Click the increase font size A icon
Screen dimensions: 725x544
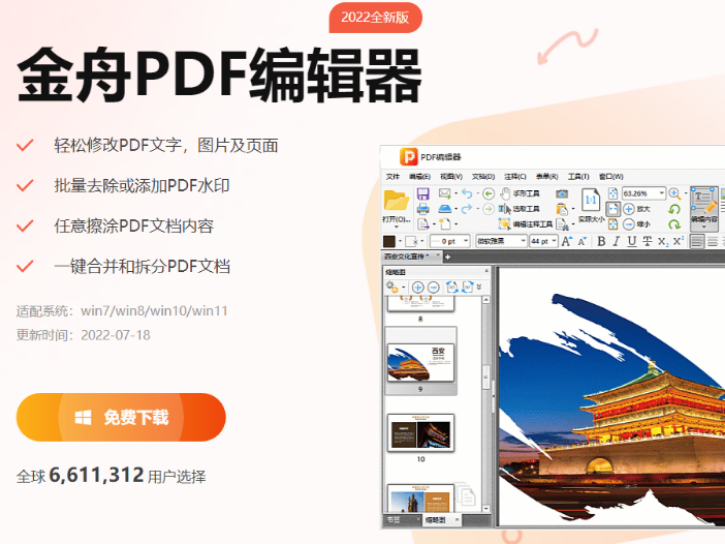pos(566,241)
